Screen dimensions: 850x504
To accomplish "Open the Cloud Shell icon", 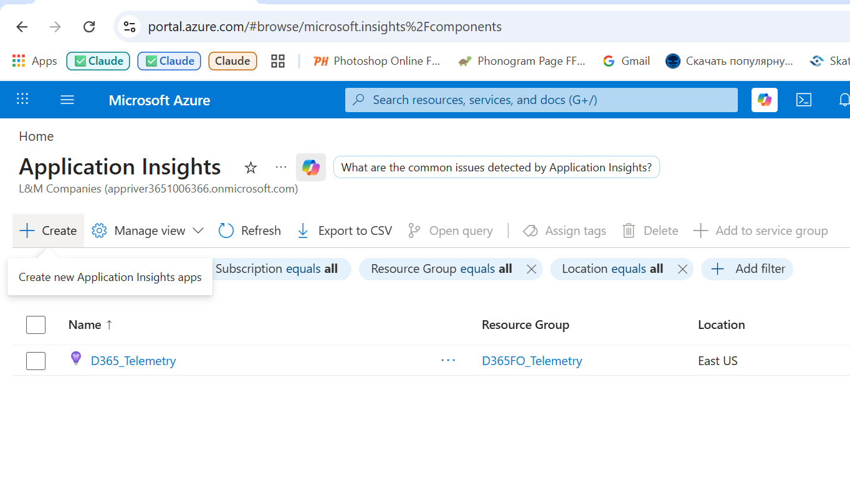I will click(x=804, y=100).
